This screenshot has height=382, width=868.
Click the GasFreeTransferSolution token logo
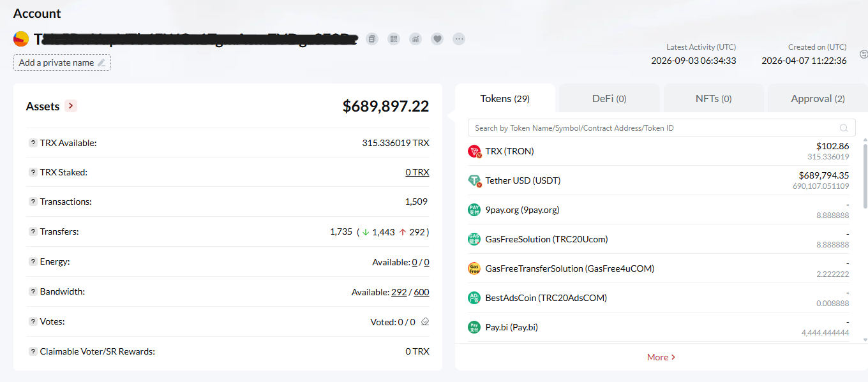click(x=474, y=268)
